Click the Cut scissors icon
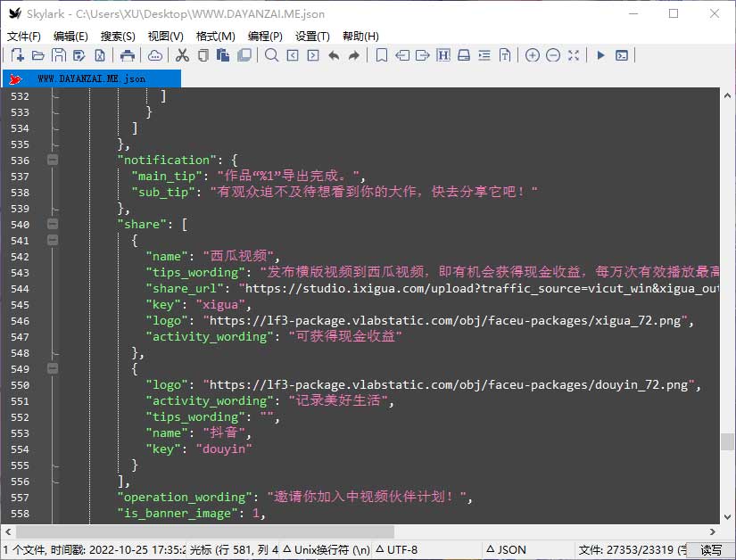The image size is (736, 560). point(182,55)
